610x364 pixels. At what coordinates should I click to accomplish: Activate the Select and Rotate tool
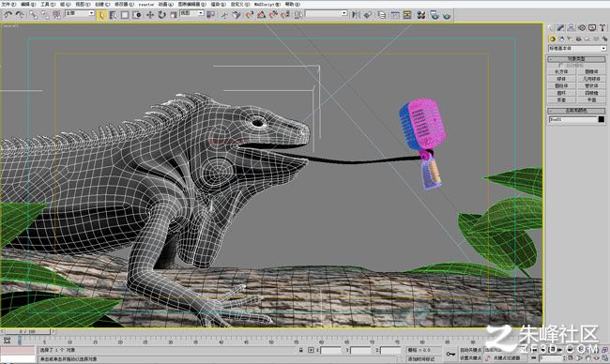coord(161,15)
